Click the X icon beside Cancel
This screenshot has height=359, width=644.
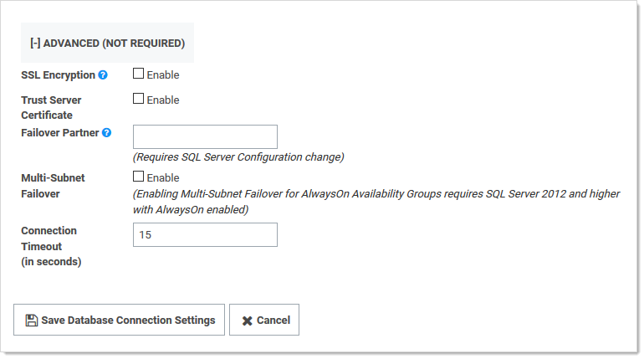pyautogui.click(x=248, y=321)
